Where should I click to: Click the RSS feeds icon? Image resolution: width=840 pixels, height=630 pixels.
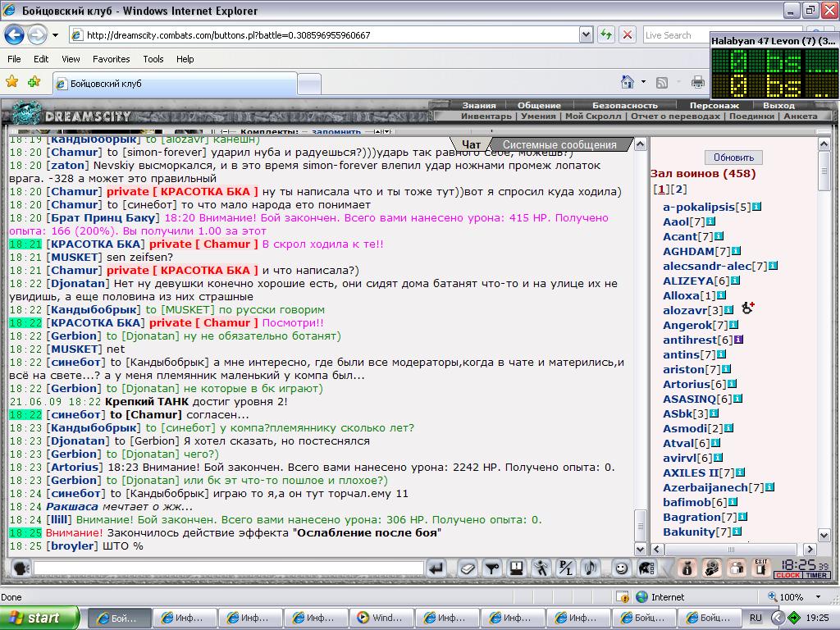pyautogui.click(x=662, y=83)
